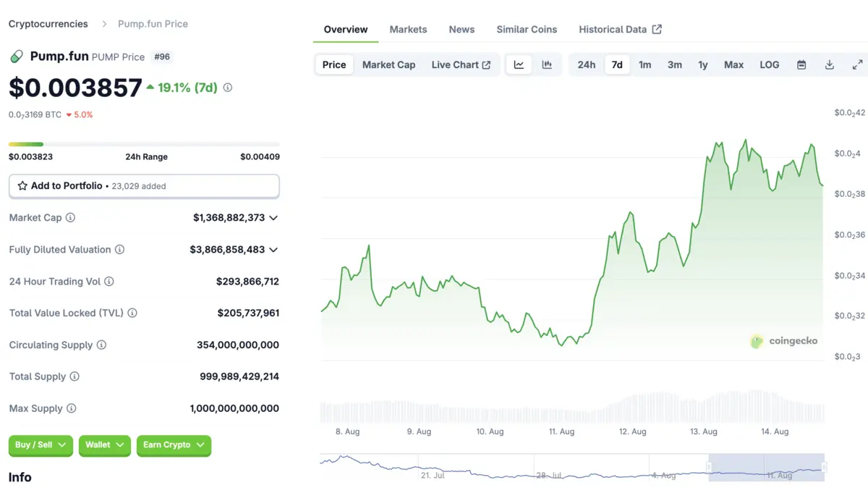Click the chart range navigator selection

coord(767,467)
